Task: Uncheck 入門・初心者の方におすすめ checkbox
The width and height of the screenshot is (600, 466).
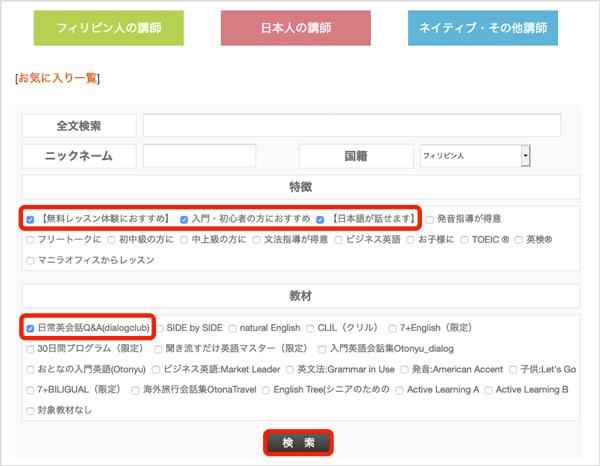Action: (184, 219)
